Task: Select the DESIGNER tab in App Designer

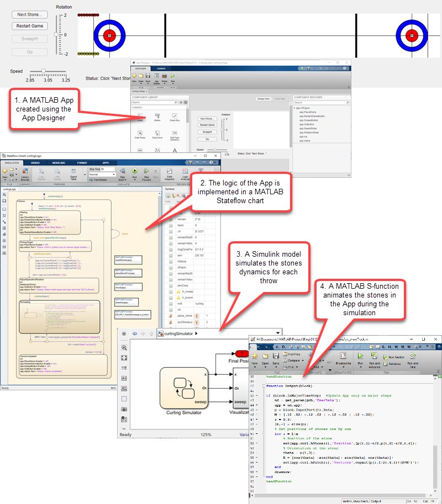Action: [140, 68]
